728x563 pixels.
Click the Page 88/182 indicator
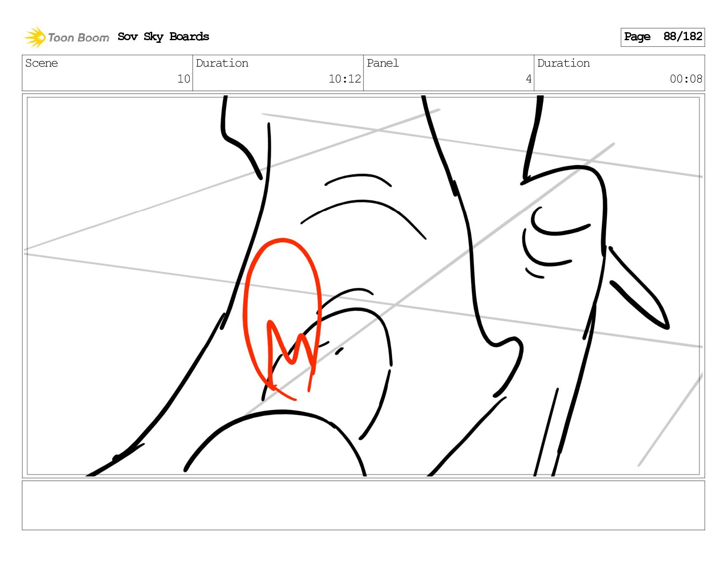(663, 37)
